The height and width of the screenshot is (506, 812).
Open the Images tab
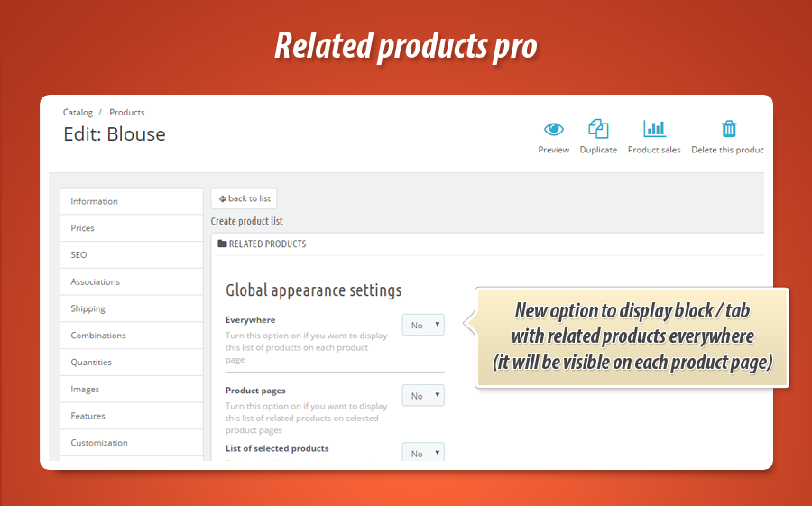131,390
